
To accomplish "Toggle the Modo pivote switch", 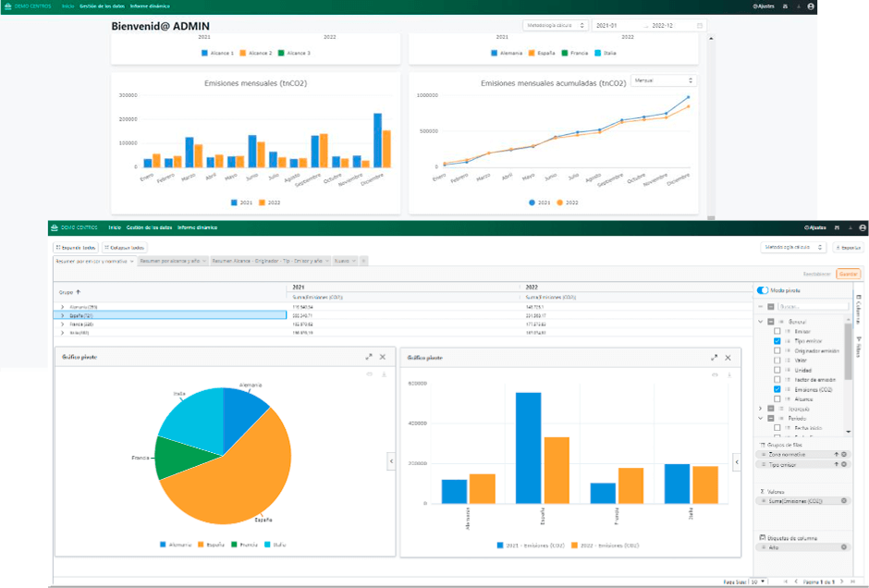I will coord(764,290).
